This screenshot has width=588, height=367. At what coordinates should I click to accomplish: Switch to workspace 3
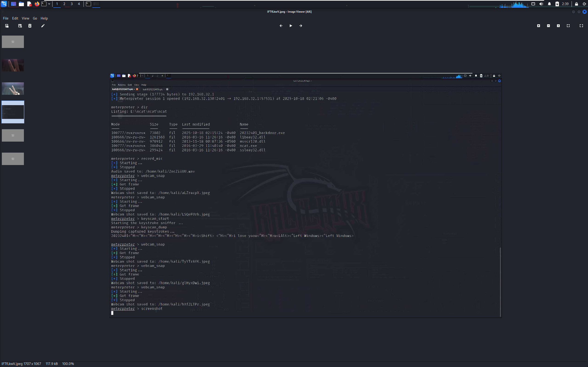click(x=71, y=4)
